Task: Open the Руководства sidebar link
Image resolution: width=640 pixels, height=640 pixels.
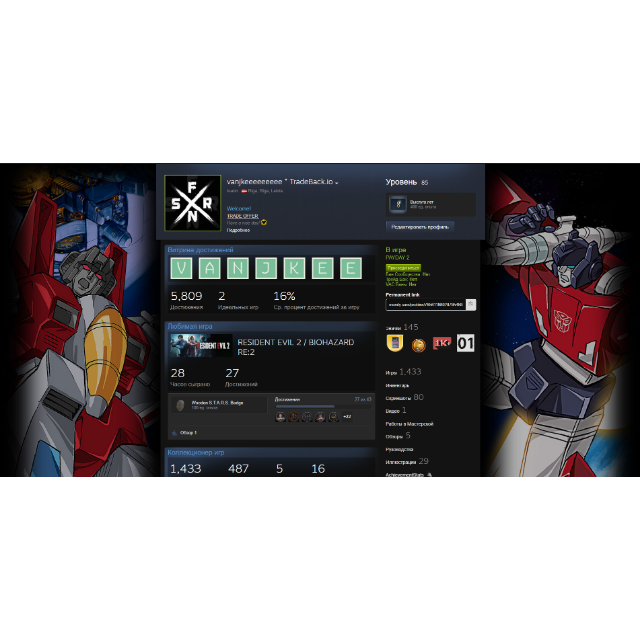Action: coord(399,449)
